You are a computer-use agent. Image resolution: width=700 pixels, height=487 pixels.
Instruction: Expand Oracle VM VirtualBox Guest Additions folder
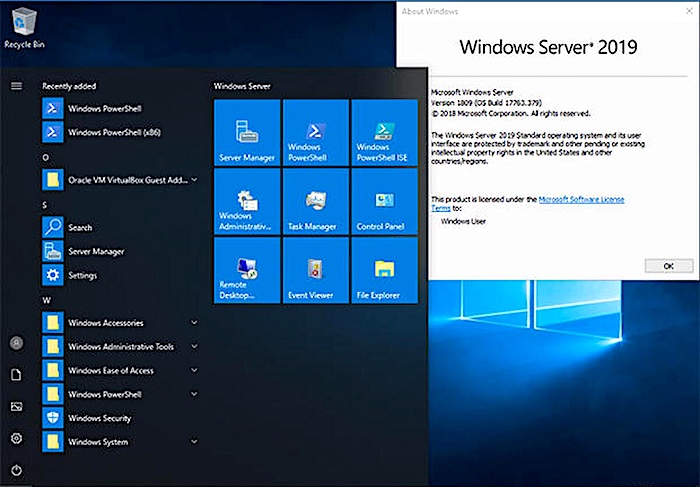[121, 180]
